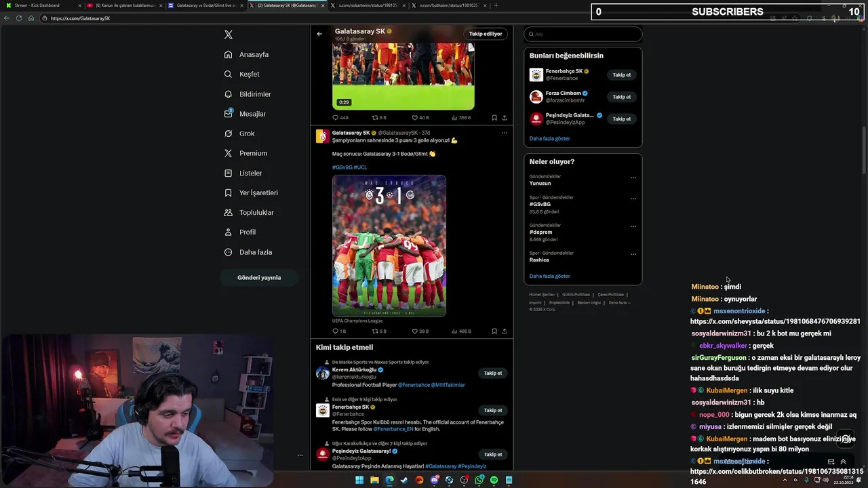Click the browser reload button
This screenshot has width=868, height=488.
pyautogui.click(x=19, y=18)
